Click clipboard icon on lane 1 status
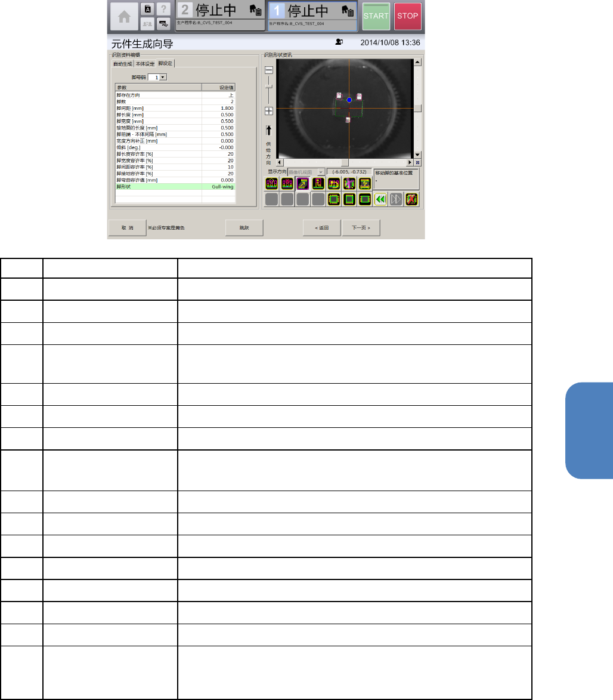613x700 pixels. coord(348,10)
